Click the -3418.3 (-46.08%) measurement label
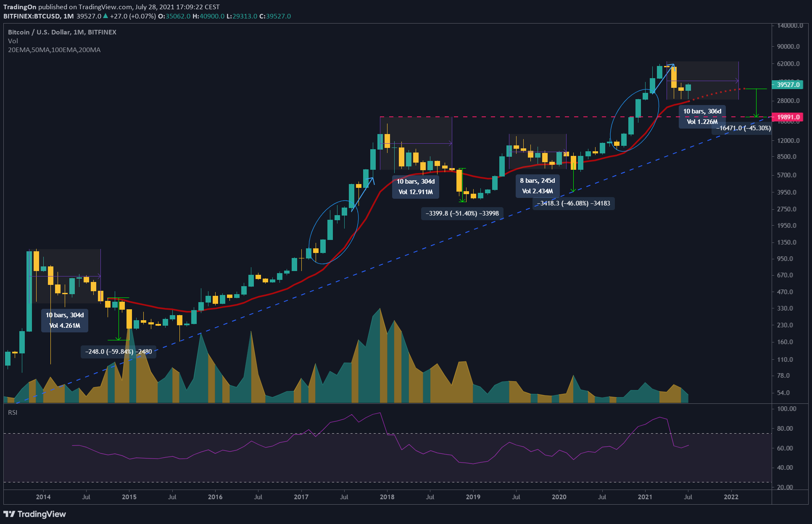812x524 pixels. point(574,203)
